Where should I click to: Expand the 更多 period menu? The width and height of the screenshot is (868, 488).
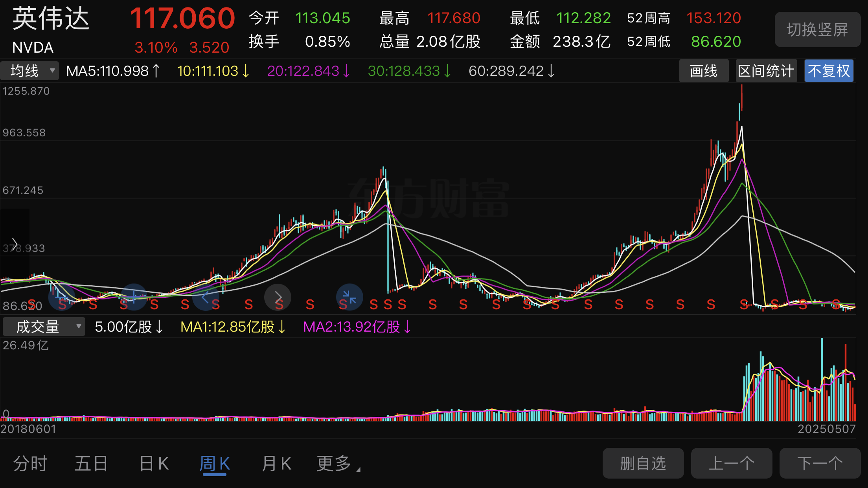click(x=338, y=464)
